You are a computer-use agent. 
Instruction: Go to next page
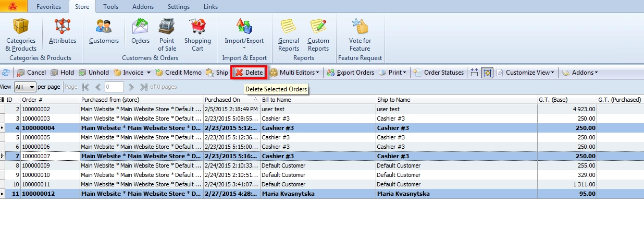tap(131, 87)
